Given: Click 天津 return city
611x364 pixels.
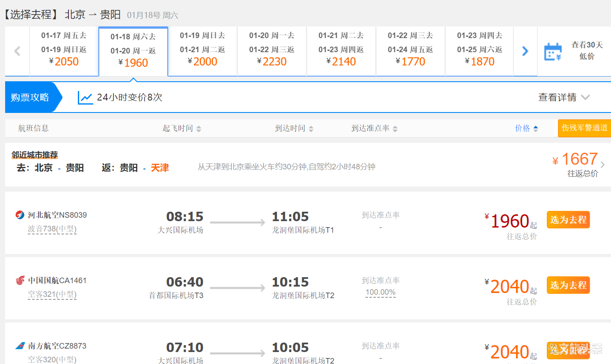Looking at the screenshot, I should (x=160, y=168).
